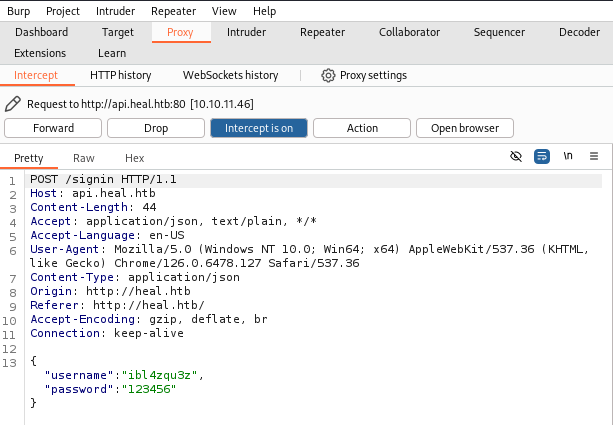
Task: Switch to the HTTP history tab
Action: [120, 75]
